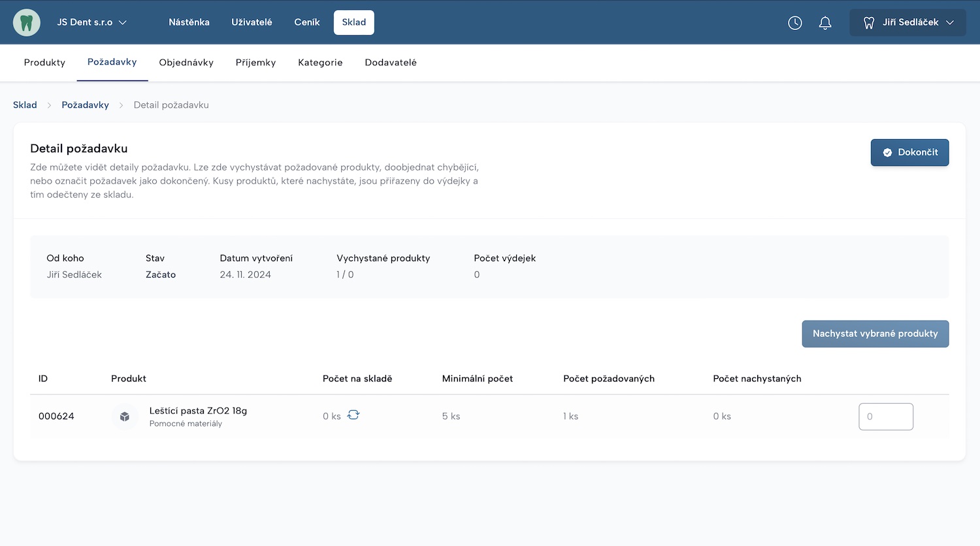Click the Detail požadavku breadcrumb text
Image resolution: width=980 pixels, height=546 pixels.
(x=171, y=104)
